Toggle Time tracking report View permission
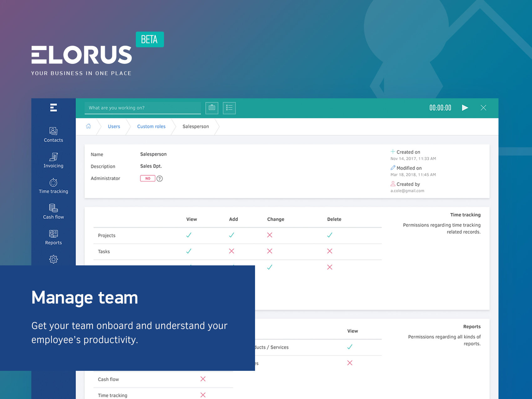This screenshot has height=399, width=532. [203, 395]
